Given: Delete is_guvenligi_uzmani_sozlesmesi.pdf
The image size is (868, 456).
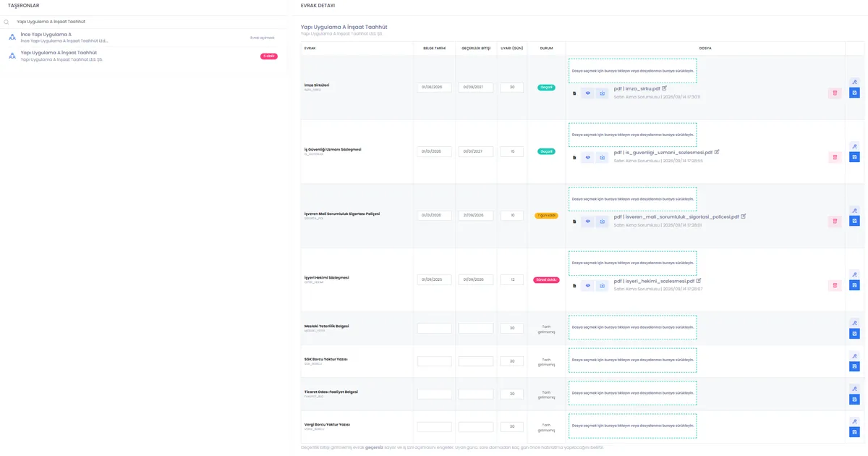Looking at the screenshot, I should point(835,157).
